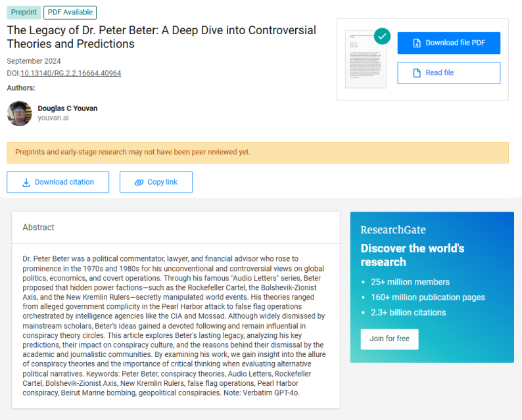Image resolution: width=522 pixels, height=420 pixels.
Task: Click the download icon in Download citation
Action: pyautogui.click(x=26, y=182)
